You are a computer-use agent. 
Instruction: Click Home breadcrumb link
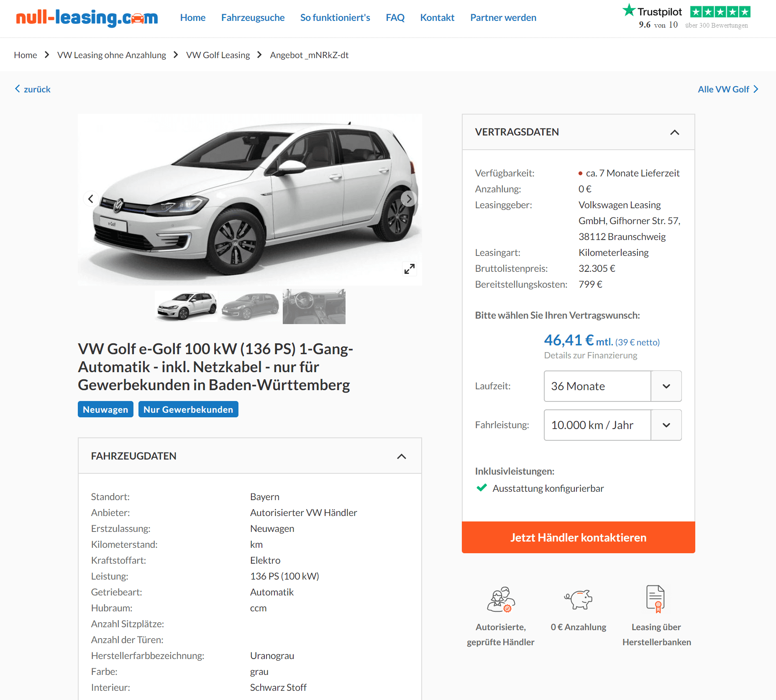[x=26, y=55]
